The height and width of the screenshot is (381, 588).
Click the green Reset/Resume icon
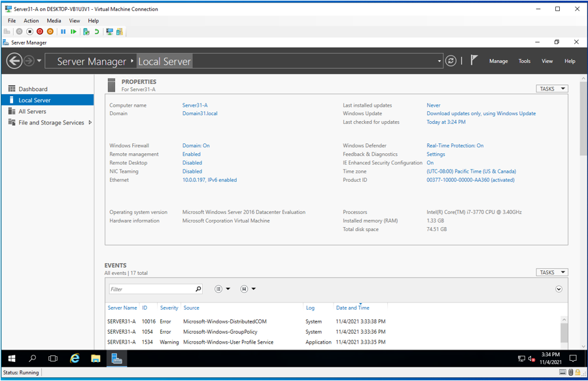(73, 32)
